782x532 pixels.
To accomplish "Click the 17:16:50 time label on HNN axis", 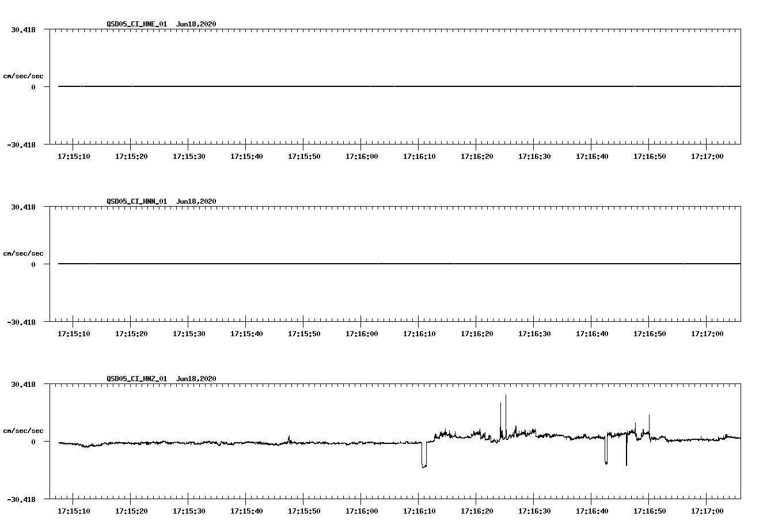I will click(650, 334).
